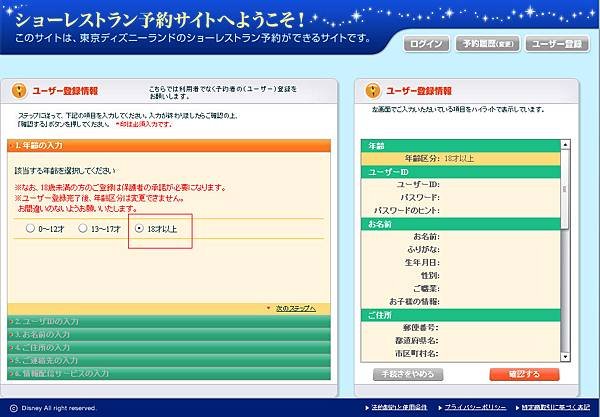This screenshot has height=417, width=600.
Task: Click the © Disney All right reserved. text
Action: point(53,408)
